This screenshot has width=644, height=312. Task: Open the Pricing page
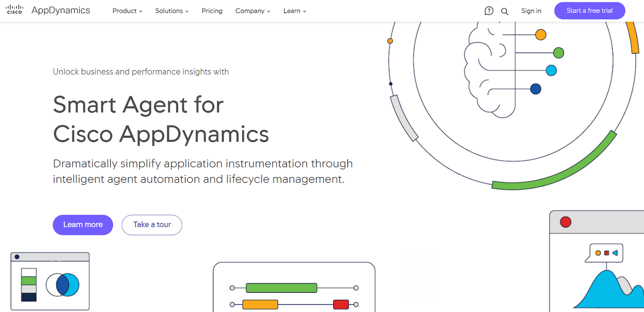click(x=212, y=11)
